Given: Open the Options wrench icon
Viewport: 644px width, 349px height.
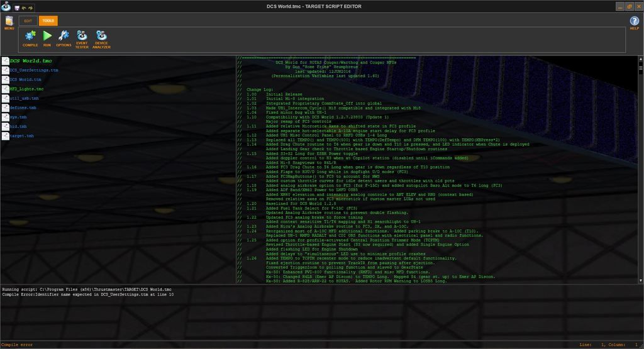Looking at the screenshot, I should 64,37.
